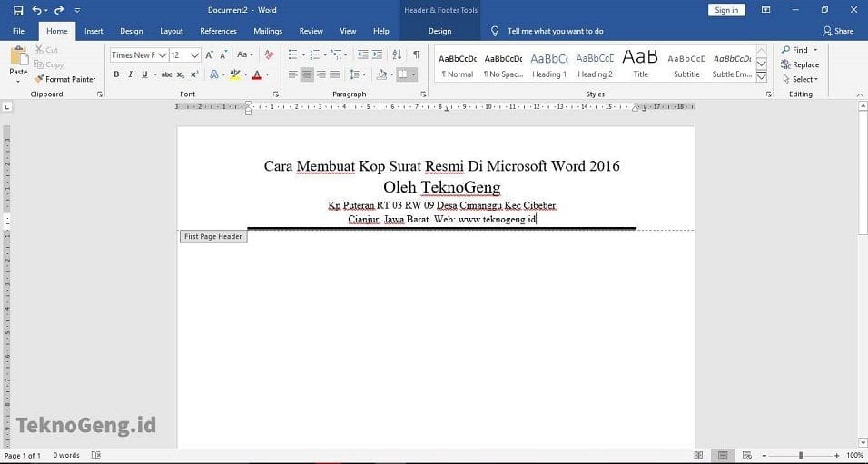The width and height of the screenshot is (868, 464).
Task: Toggle show paragraph marks
Action: click(416, 54)
